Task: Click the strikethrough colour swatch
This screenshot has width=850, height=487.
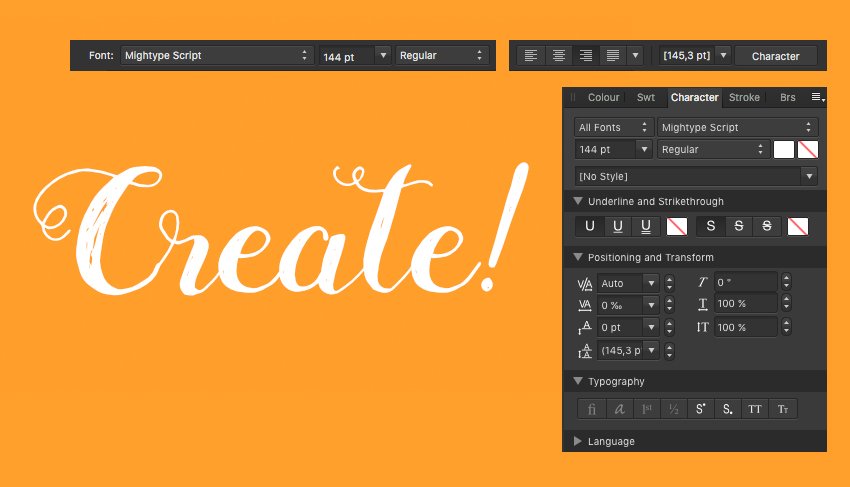Action: [x=797, y=226]
